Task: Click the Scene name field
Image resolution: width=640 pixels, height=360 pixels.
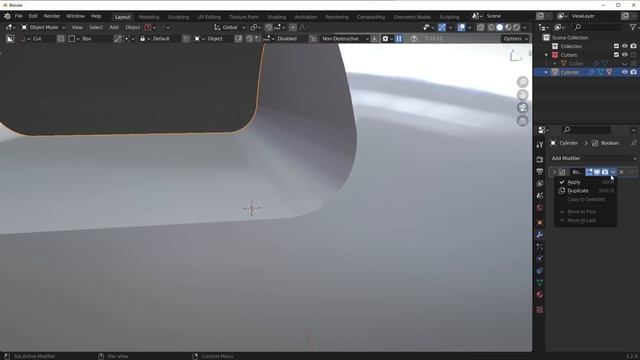Action: pyautogui.click(x=509, y=16)
